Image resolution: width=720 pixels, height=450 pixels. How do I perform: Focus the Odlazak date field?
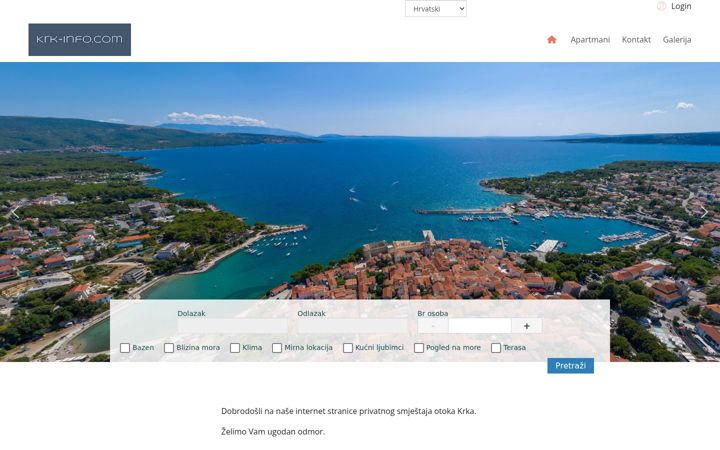(x=352, y=326)
